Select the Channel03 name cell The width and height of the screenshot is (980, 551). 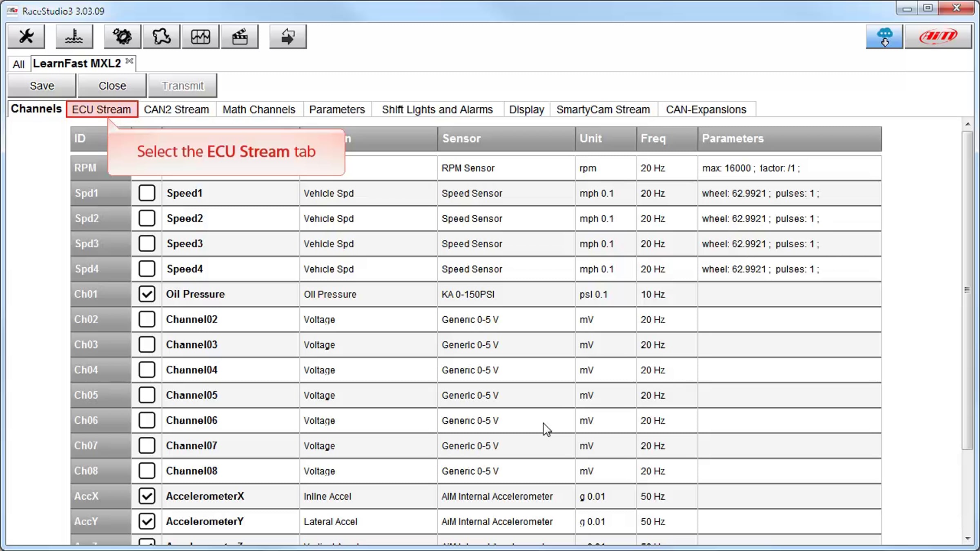coord(231,344)
